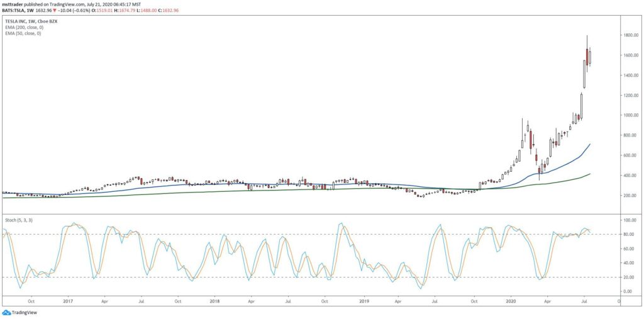Click the 20.00 stochastic axis label

629,277
